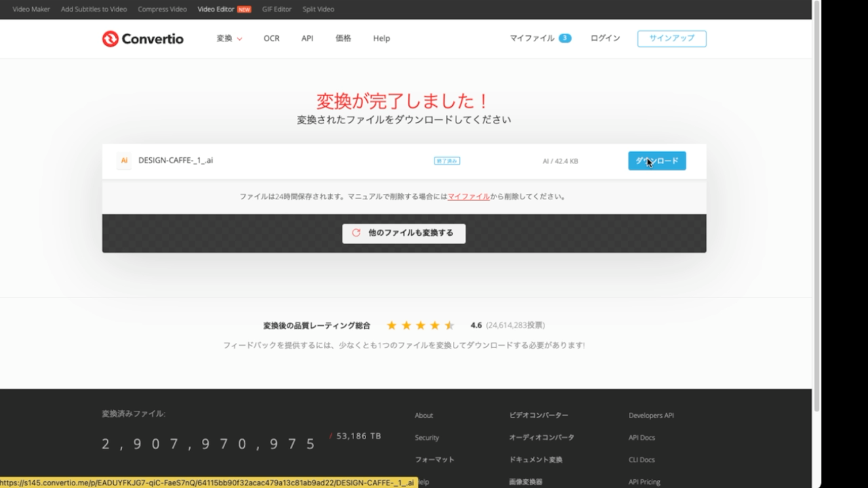
Task: Open the Developers API footer link
Action: [x=651, y=415]
